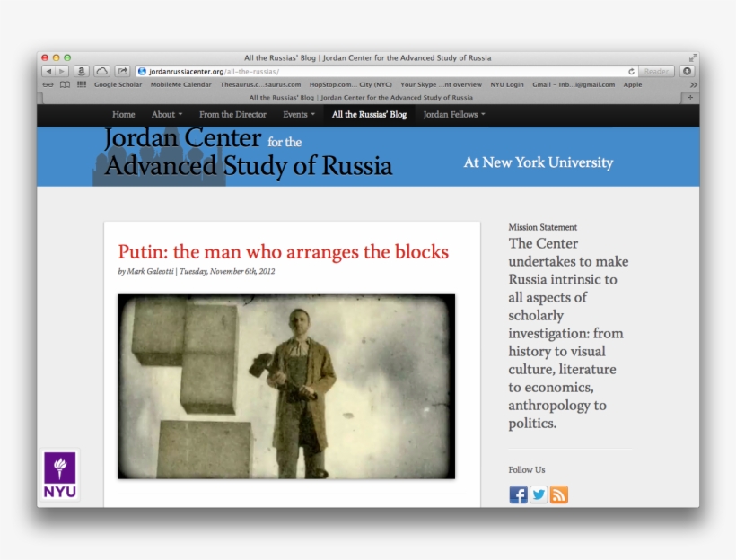736x560 pixels.
Task: Click author name Mark Galeotti
Action: (150, 271)
